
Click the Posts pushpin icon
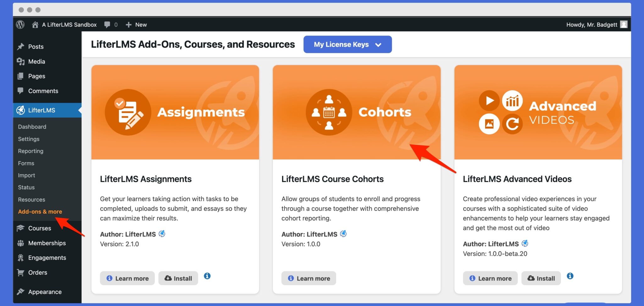pyautogui.click(x=20, y=46)
